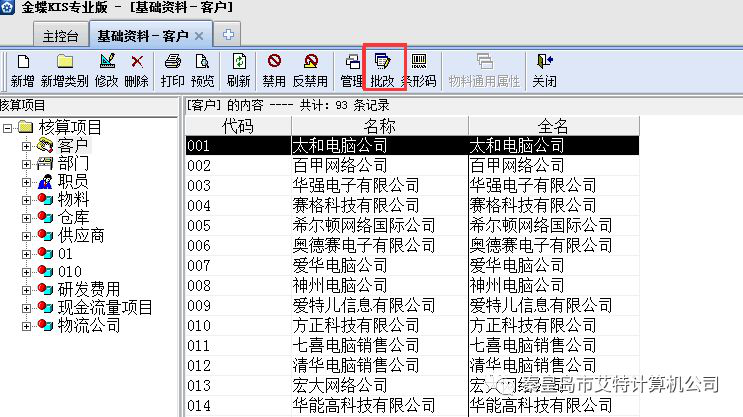Expand the 物流公司 tree node

27,326
